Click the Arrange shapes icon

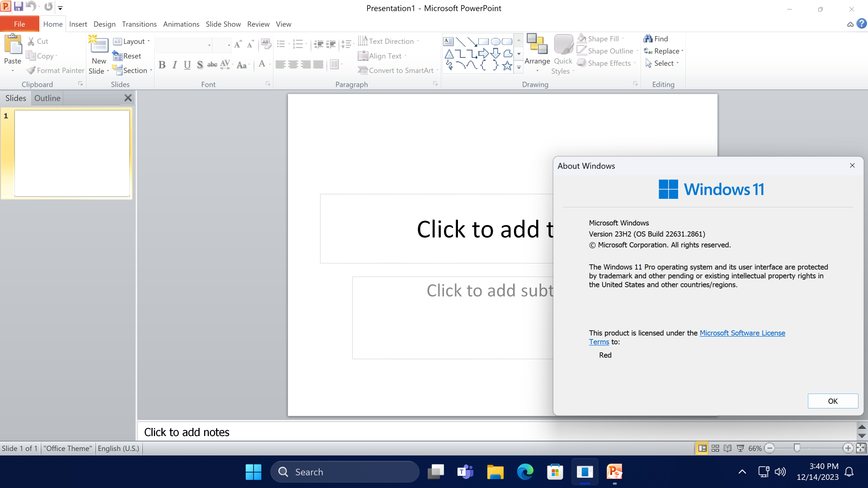(x=537, y=44)
